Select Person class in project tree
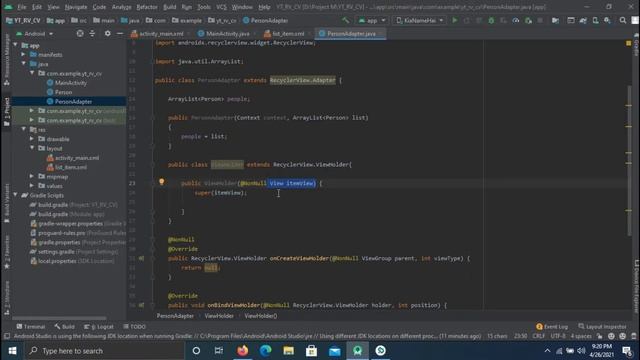The image size is (640, 360). click(63, 92)
